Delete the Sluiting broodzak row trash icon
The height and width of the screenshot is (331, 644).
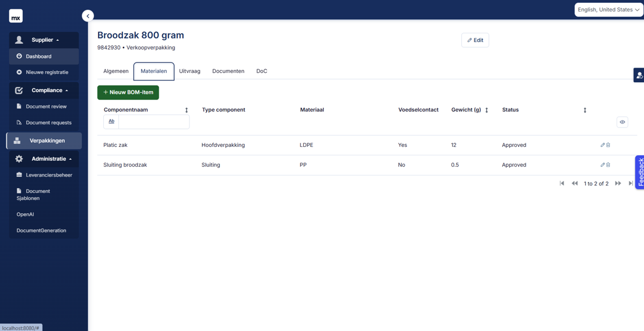608,164
